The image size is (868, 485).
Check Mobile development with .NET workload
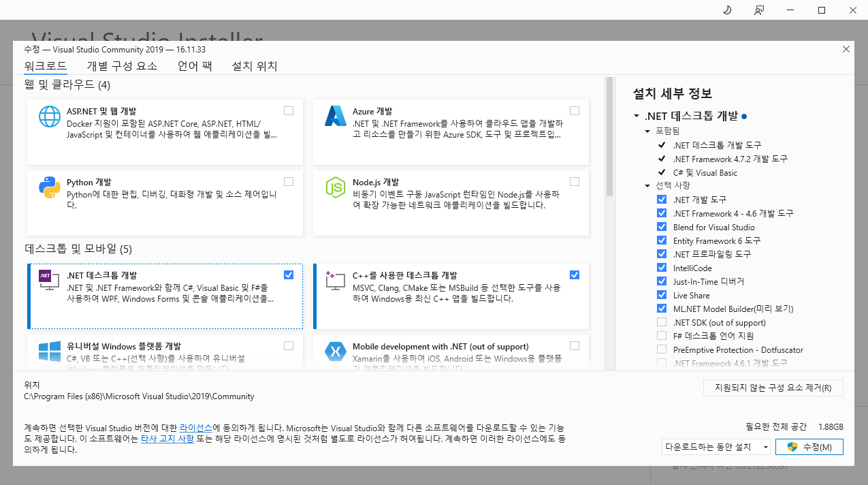575,345
